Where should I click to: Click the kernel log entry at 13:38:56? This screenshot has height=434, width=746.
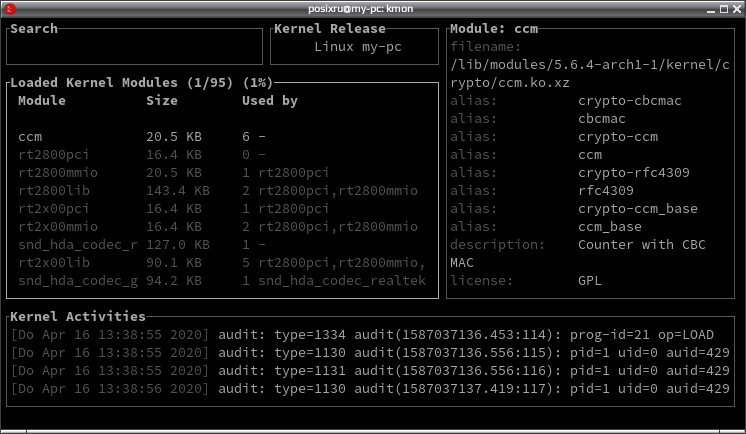(x=370, y=389)
